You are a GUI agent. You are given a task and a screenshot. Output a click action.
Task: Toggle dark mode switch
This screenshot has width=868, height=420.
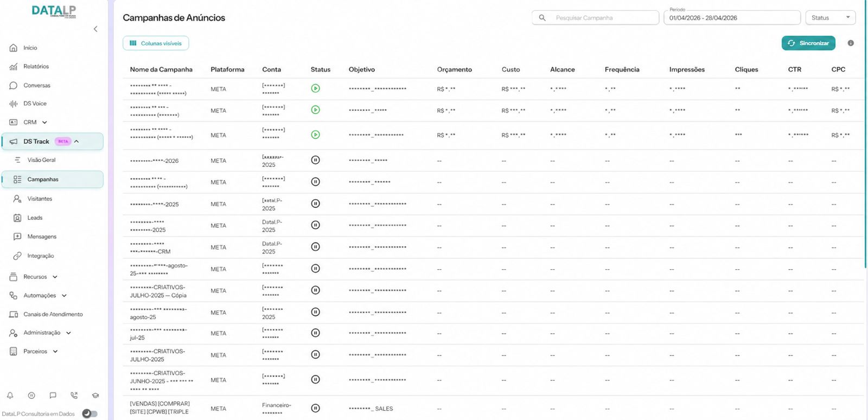coord(90,413)
